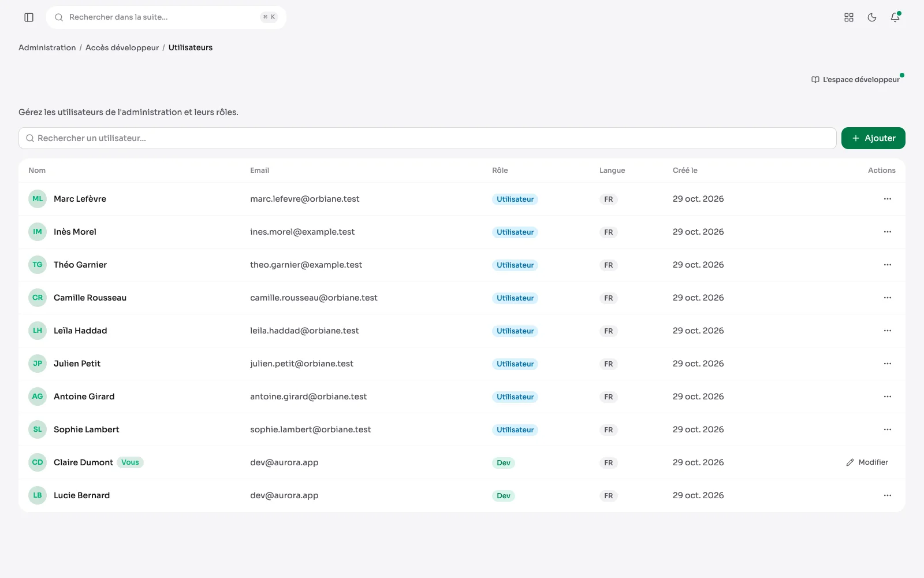This screenshot has height=578, width=924.
Task: Click creation date in Antoine Girard row
Action: pyautogui.click(x=698, y=397)
